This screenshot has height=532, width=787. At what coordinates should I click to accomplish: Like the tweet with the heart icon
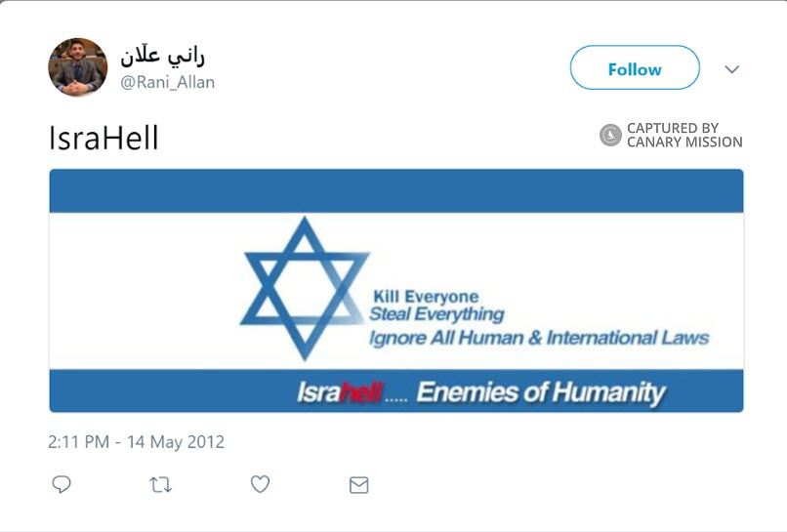tap(260, 484)
